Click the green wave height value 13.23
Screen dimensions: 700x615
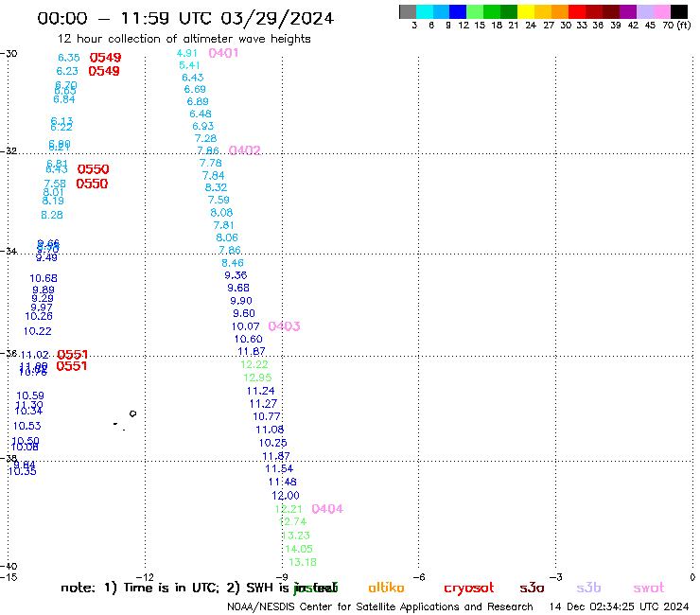(x=296, y=536)
